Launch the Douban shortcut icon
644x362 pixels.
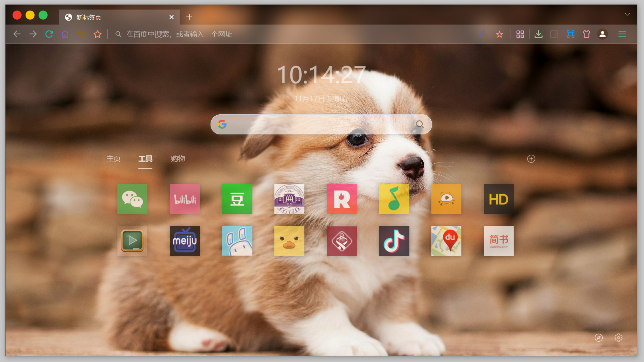pos(237,199)
